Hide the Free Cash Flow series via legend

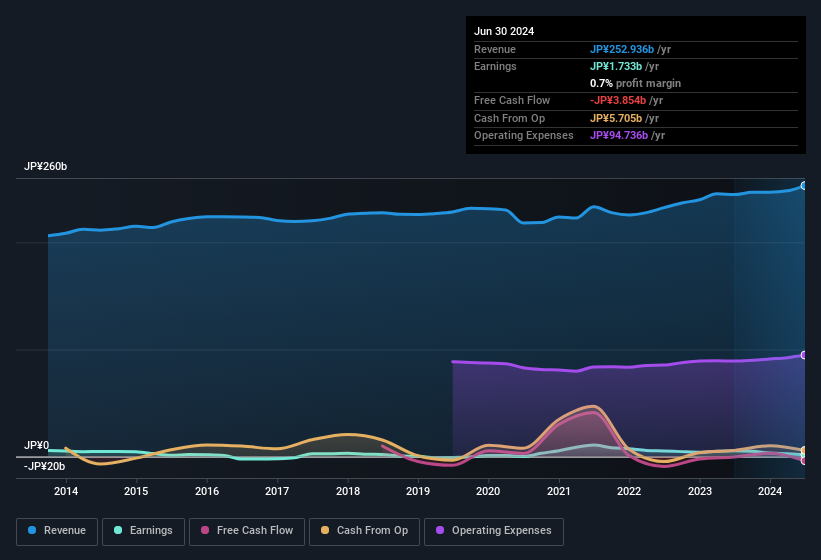coord(247,531)
